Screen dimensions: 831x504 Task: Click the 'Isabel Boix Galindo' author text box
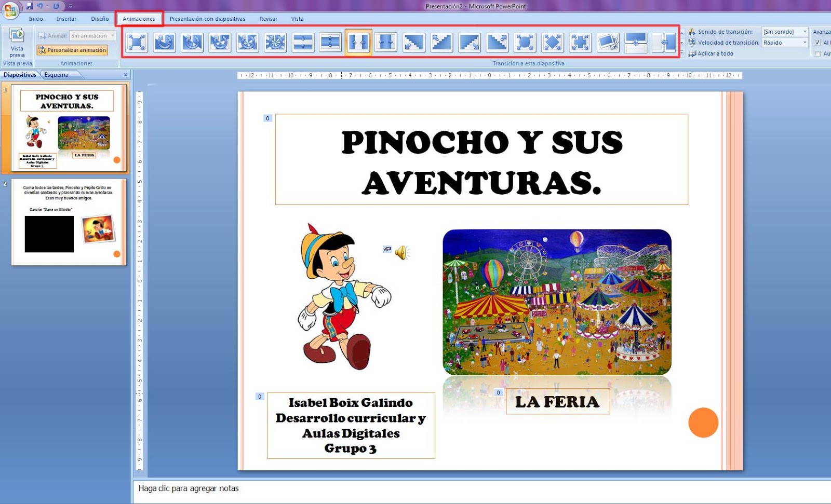point(351,426)
